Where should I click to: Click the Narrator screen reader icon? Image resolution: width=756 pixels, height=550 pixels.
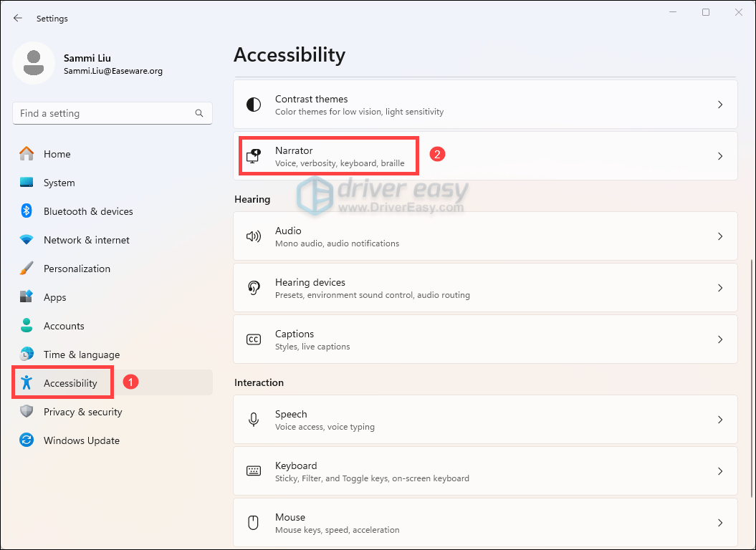tap(254, 156)
